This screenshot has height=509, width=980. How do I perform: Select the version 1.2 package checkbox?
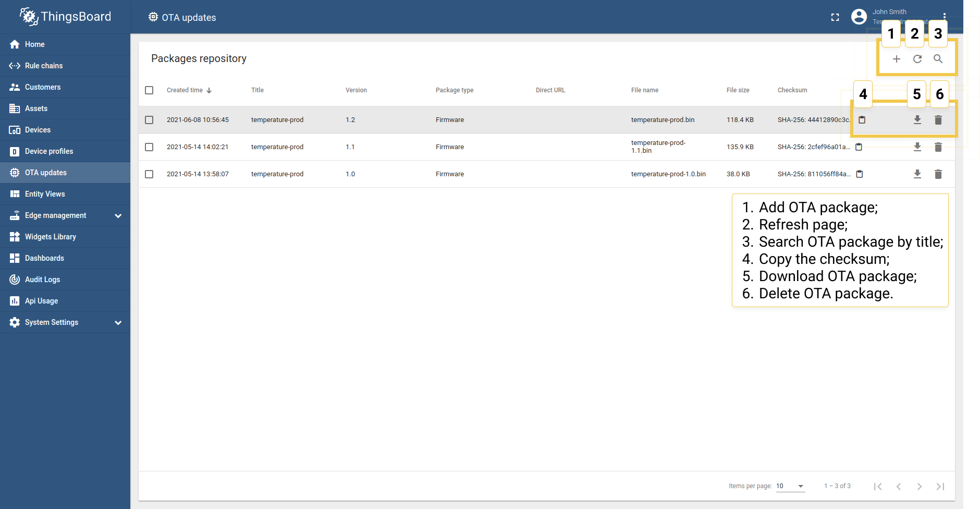coord(149,120)
